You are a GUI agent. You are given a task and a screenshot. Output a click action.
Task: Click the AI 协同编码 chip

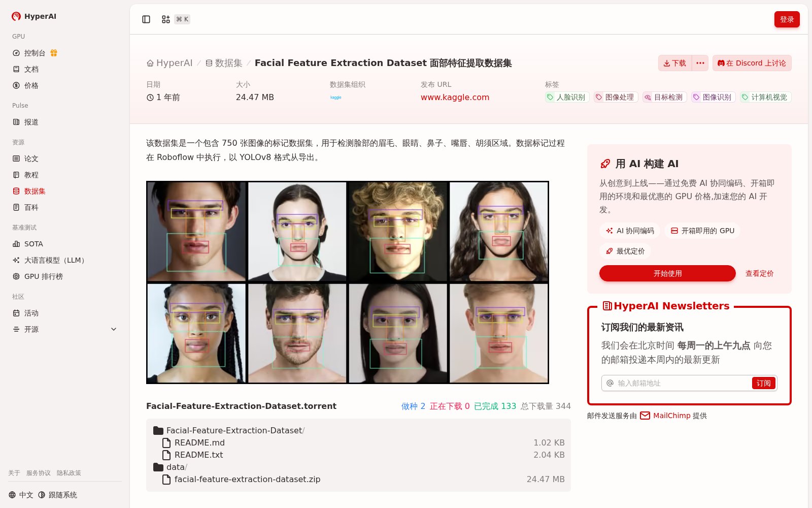pos(630,231)
